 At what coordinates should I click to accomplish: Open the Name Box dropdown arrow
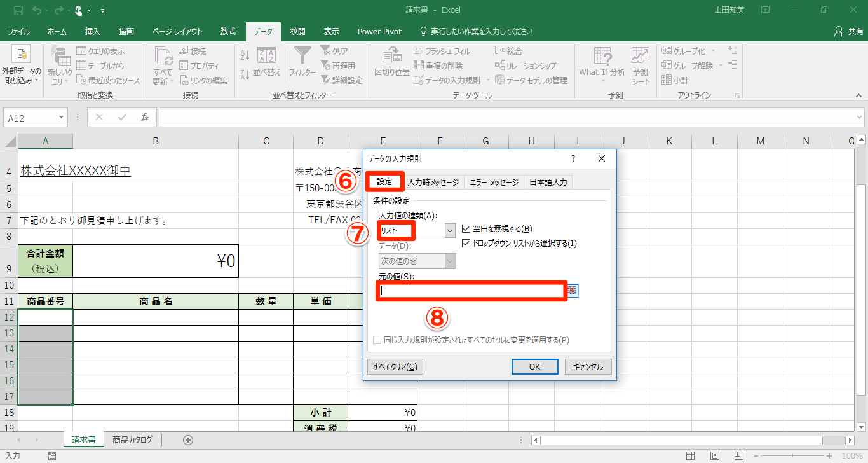pyautogui.click(x=62, y=118)
